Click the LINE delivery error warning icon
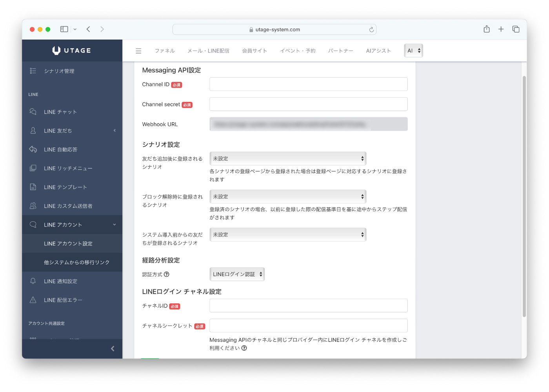This screenshot has height=392, width=549. click(x=33, y=300)
